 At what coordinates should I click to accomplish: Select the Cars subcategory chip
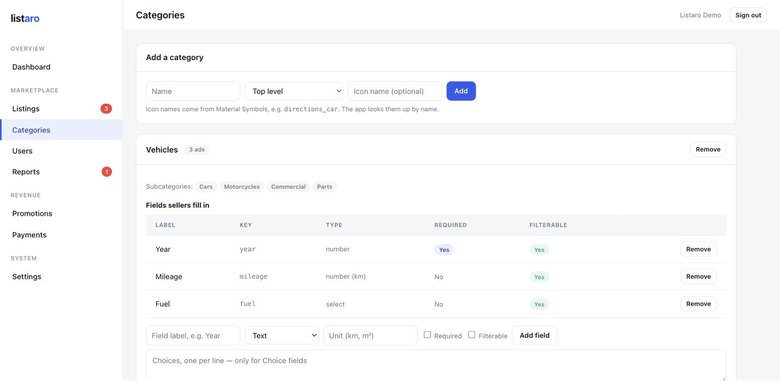point(206,187)
